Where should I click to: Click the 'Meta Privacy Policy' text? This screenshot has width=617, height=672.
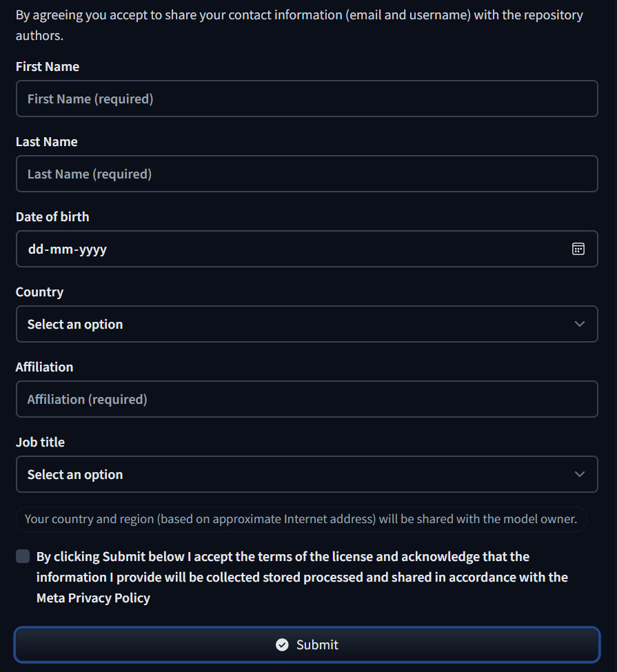(x=94, y=598)
